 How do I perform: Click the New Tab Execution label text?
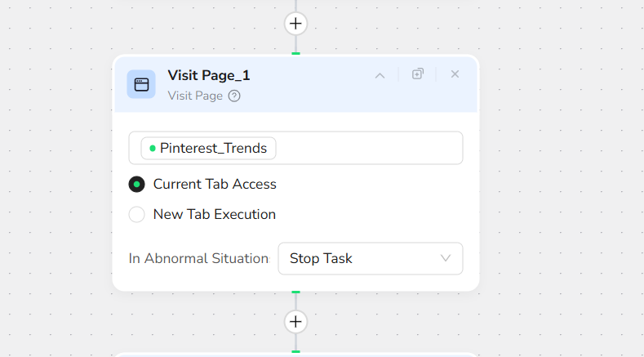click(x=215, y=215)
